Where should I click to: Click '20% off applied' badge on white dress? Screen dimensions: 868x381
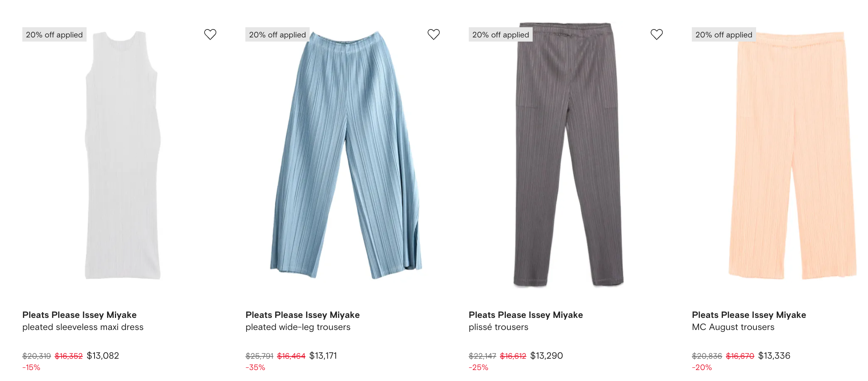[x=54, y=34]
